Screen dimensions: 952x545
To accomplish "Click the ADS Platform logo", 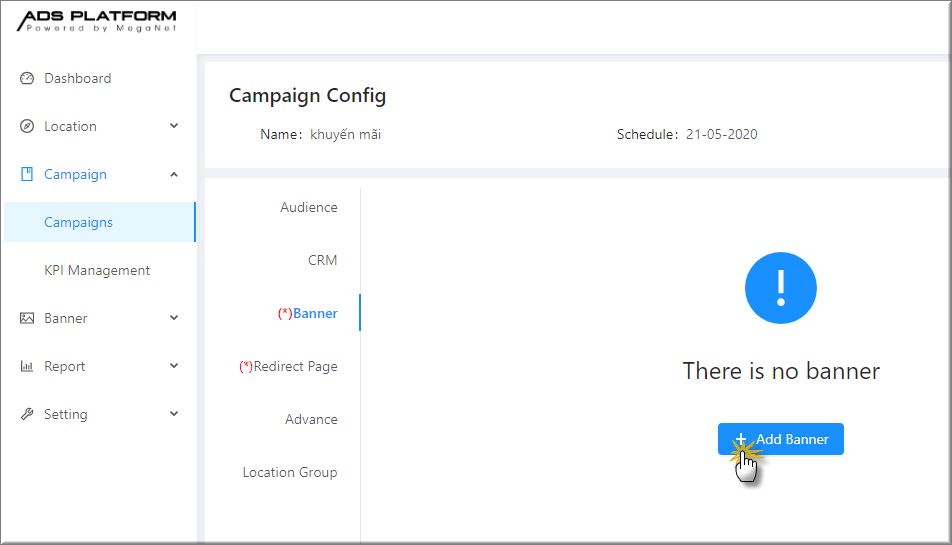I will pos(97,21).
